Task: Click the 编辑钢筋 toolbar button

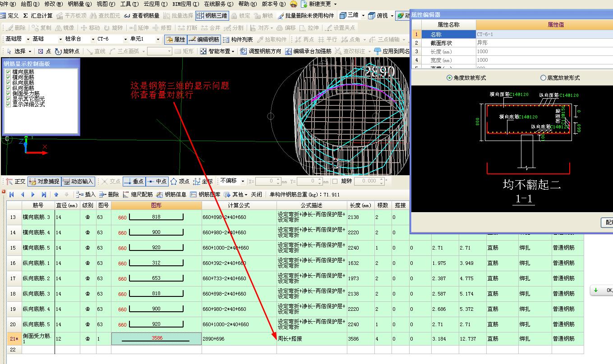Action: (204, 40)
